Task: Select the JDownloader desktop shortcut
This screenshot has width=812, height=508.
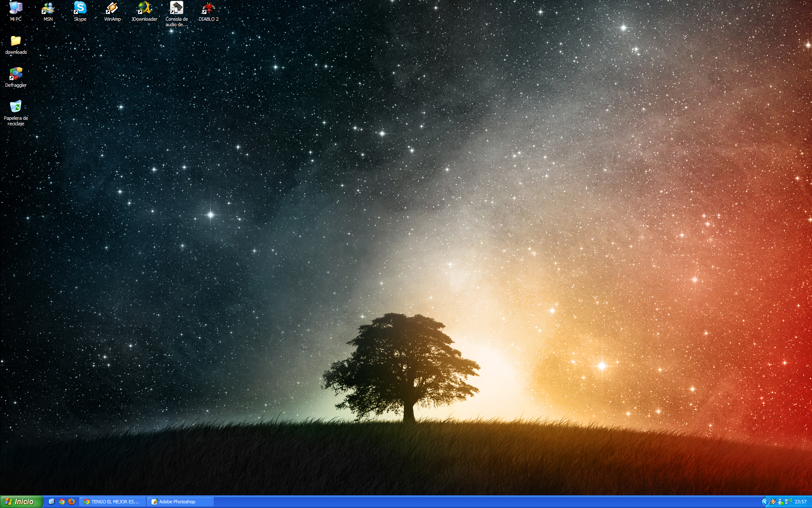Action: pos(144,11)
